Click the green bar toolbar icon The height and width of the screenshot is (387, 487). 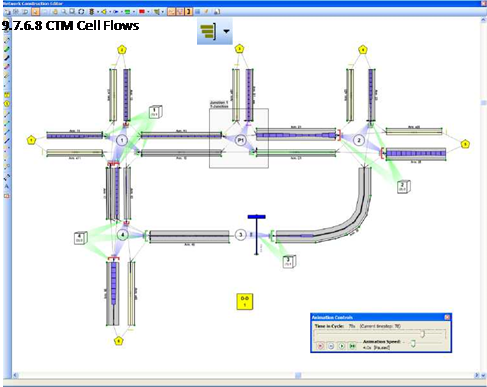(x=128, y=12)
